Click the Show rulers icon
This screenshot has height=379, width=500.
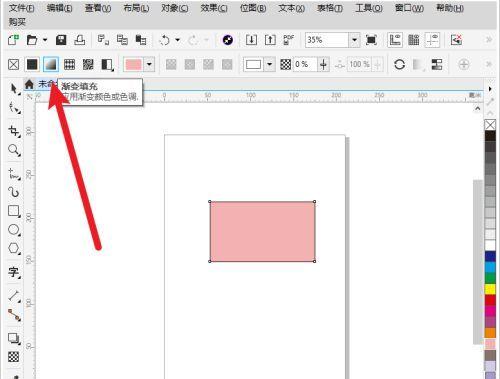pos(395,40)
